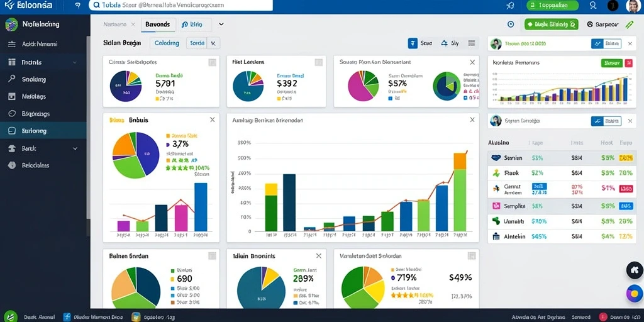Switch to the Bavonds tab
The height and width of the screenshot is (322, 644).
(158, 25)
